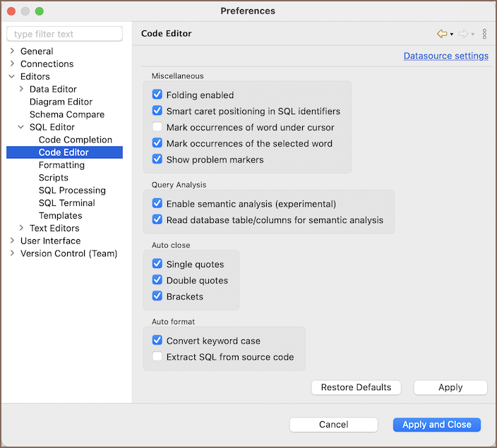Click the forward navigation arrow icon
Image resolution: width=497 pixels, height=448 pixels.
point(463,34)
